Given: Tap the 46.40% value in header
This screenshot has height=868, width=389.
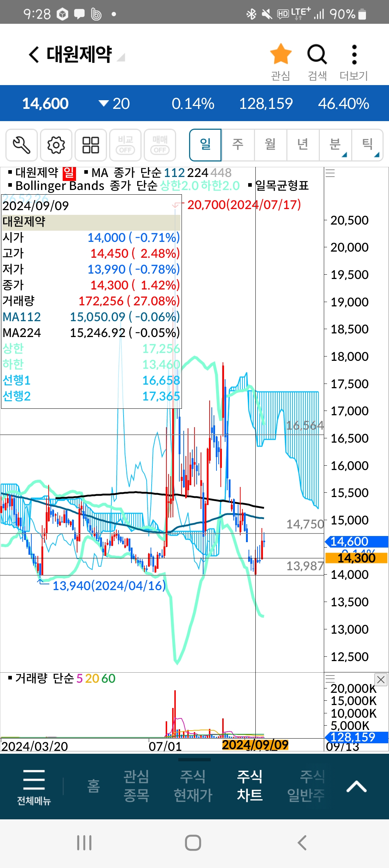Looking at the screenshot, I should click(344, 104).
